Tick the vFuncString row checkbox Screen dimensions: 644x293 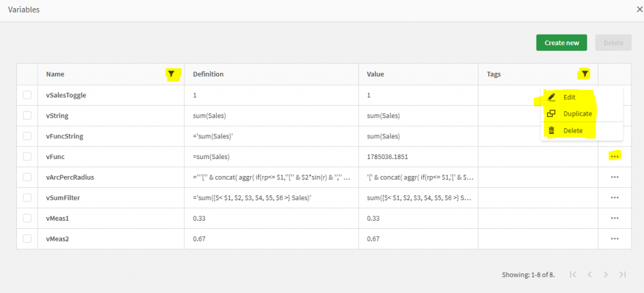27,136
